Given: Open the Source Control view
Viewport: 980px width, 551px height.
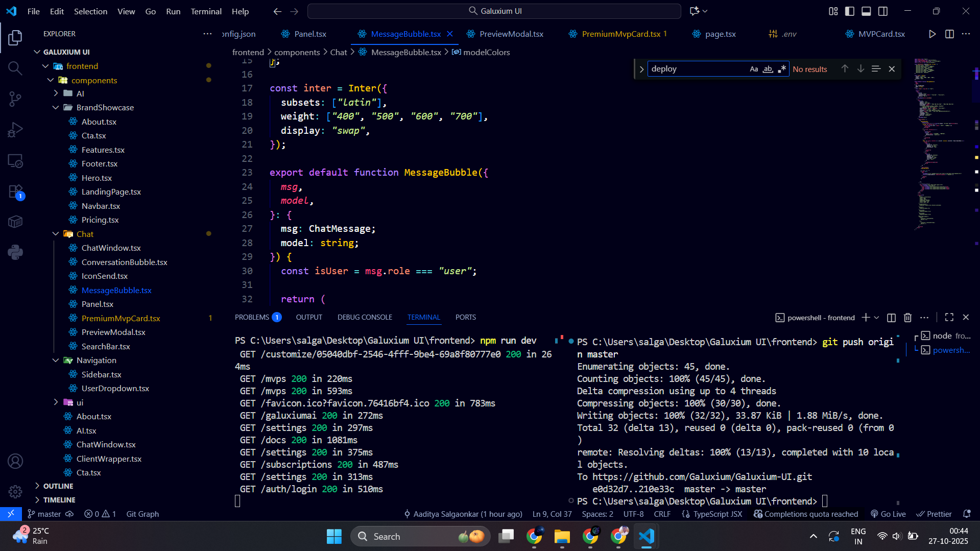Looking at the screenshot, I should [15, 99].
